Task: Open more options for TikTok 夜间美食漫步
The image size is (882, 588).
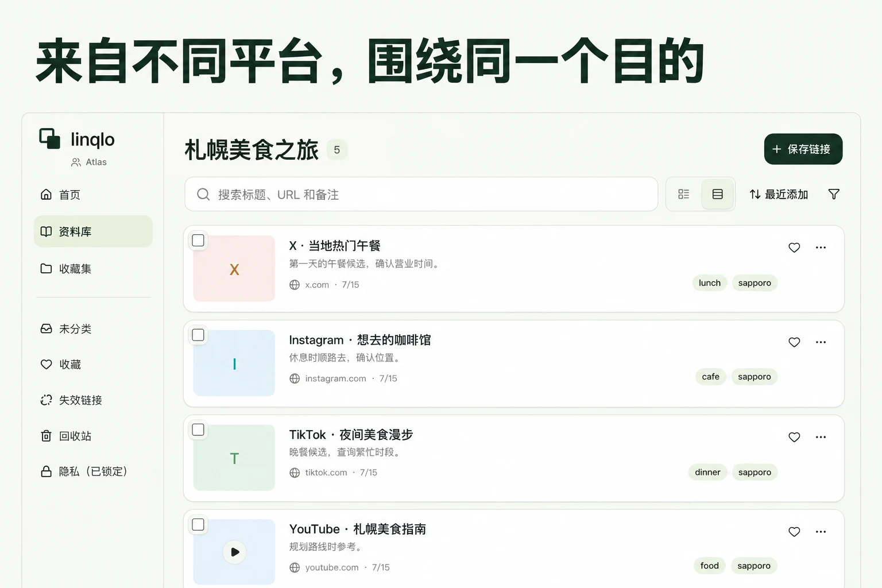Action: coord(821,437)
